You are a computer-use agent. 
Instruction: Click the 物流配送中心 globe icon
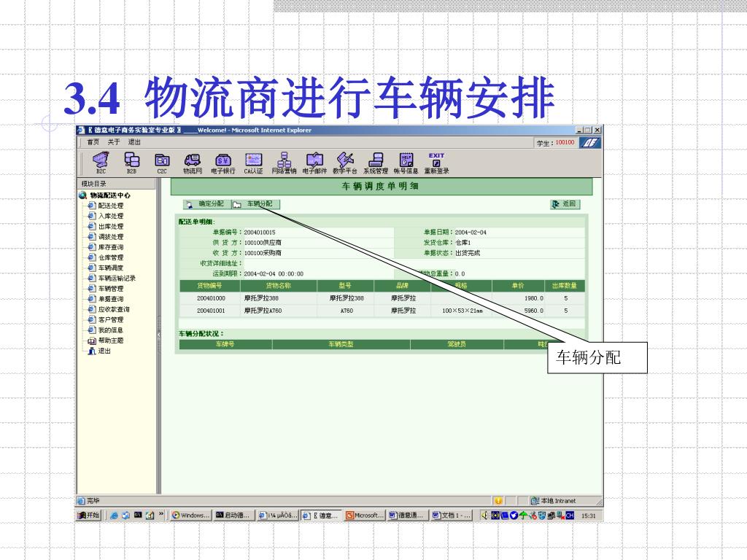83,195
